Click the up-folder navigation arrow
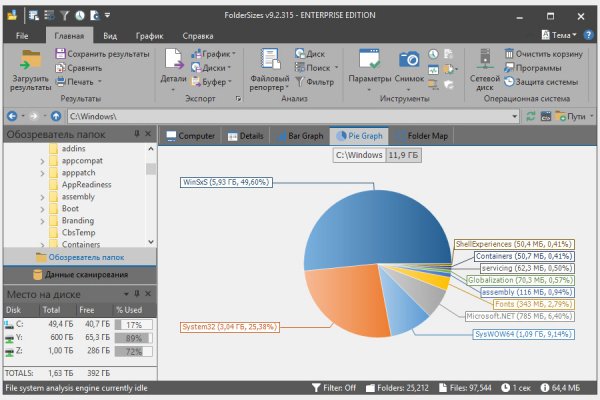Viewport: 600px width, 400px height. [x=56, y=116]
